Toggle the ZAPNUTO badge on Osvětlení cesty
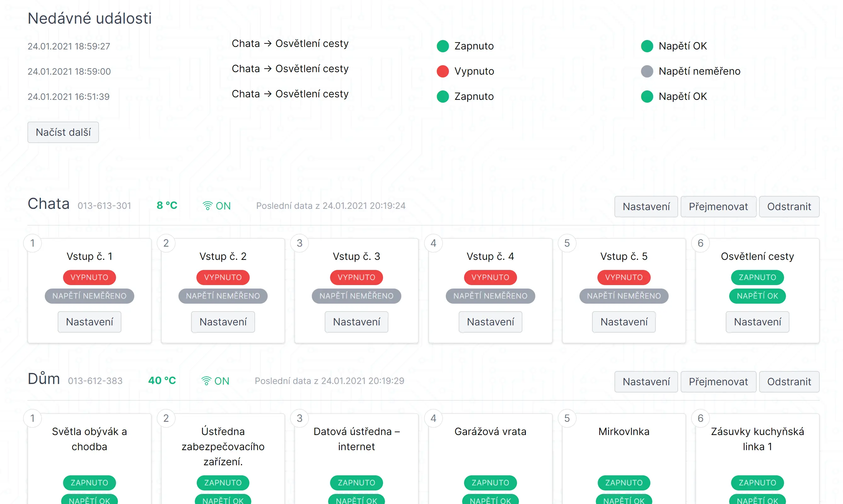The image size is (843, 504). pos(757,278)
